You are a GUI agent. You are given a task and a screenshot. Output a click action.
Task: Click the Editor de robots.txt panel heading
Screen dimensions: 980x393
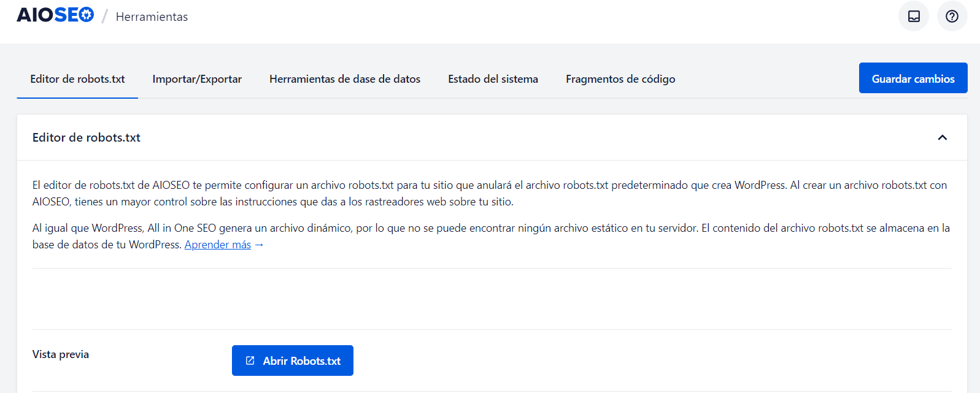coord(87,138)
